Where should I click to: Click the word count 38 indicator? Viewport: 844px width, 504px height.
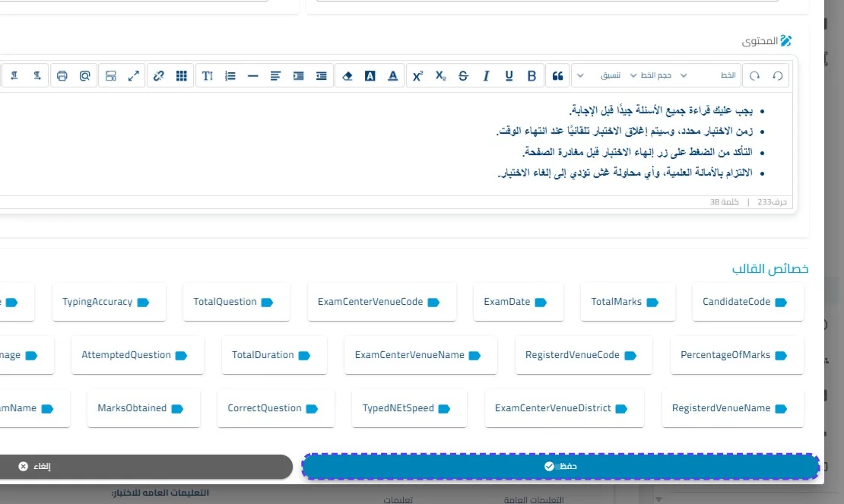724,202
